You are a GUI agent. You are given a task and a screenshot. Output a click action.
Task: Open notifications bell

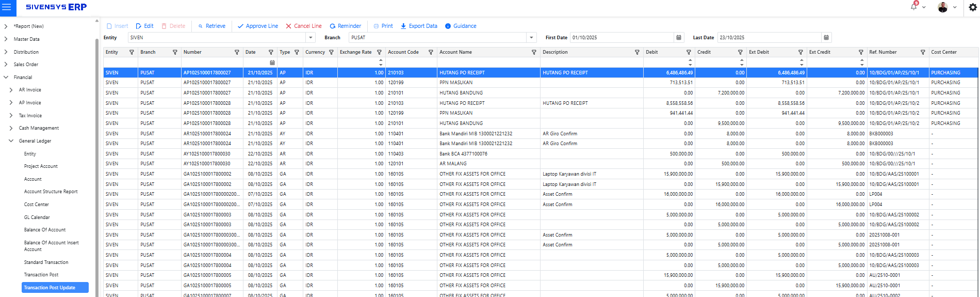(x=913, y=7)
